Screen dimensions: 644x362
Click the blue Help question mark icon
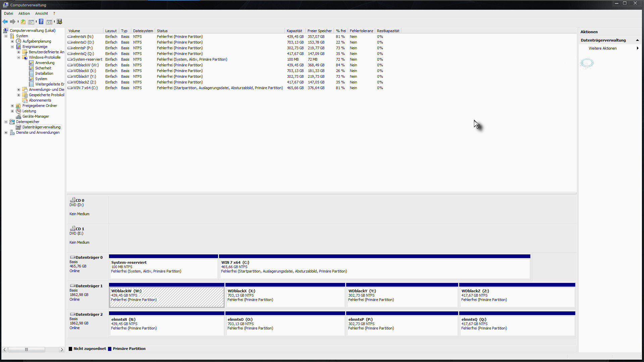tap(41, 22)
